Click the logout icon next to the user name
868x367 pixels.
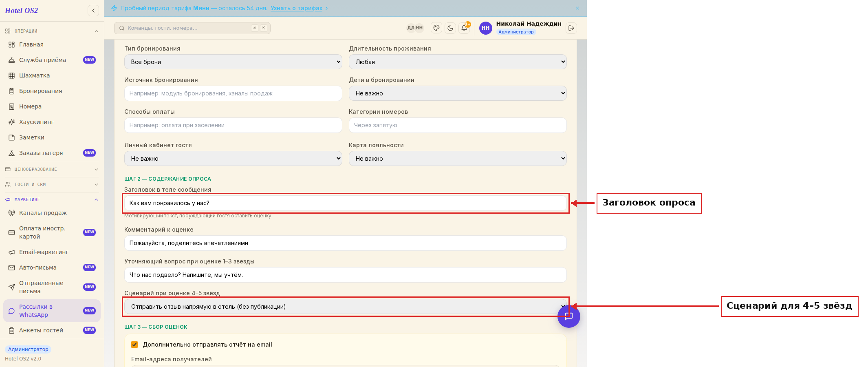[x=571, y=28]
